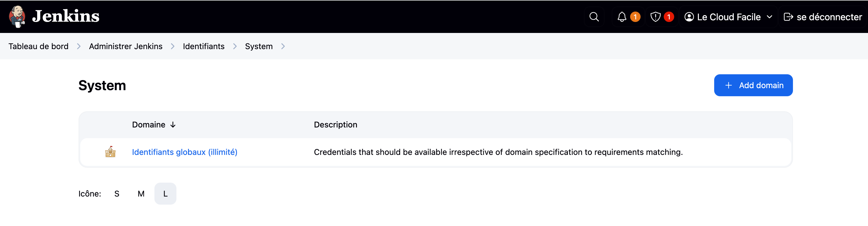Click the user account avatar icon
Viewport: 868px width, 226px height.
point(689,17)
